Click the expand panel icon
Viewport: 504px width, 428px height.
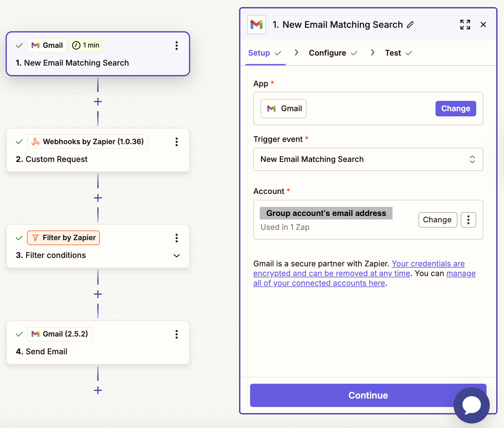[465, 25]
